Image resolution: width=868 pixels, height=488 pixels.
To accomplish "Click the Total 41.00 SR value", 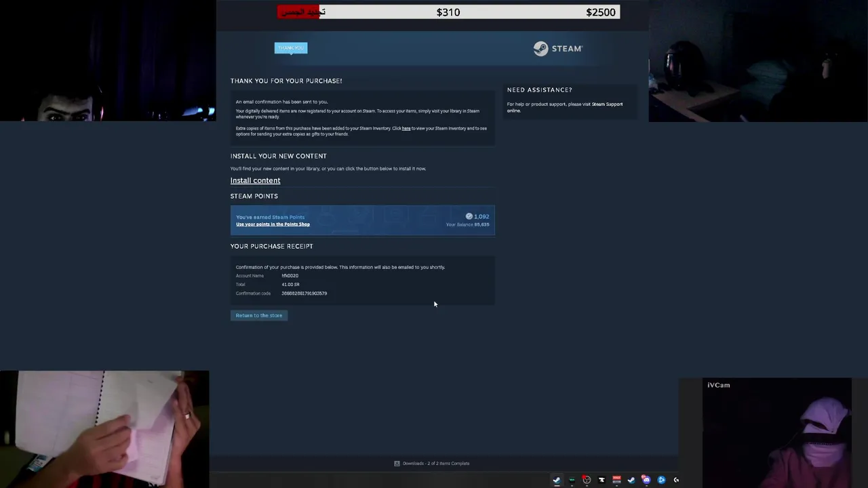I will [x=290, y=285].
